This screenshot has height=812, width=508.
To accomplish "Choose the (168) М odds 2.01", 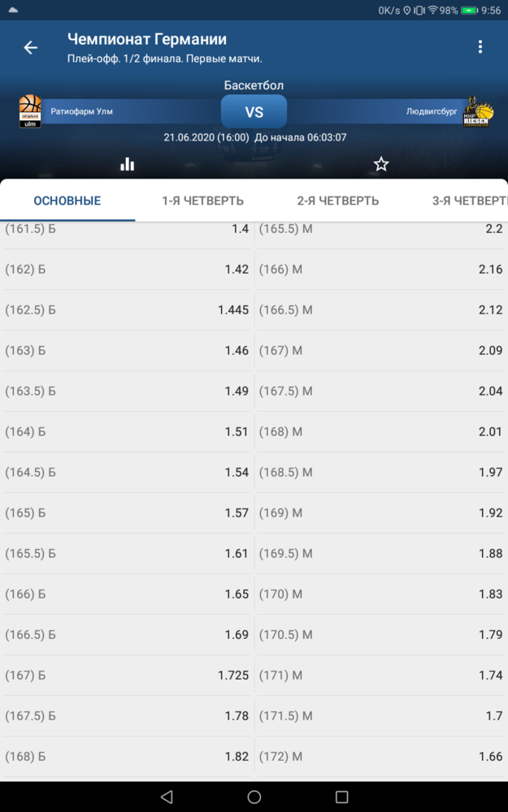I will pyautogui.click(x=381, y=431).
